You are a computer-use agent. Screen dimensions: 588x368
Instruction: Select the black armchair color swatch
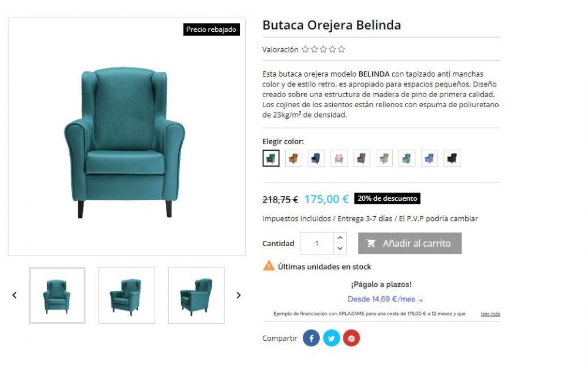click(452, 158)
